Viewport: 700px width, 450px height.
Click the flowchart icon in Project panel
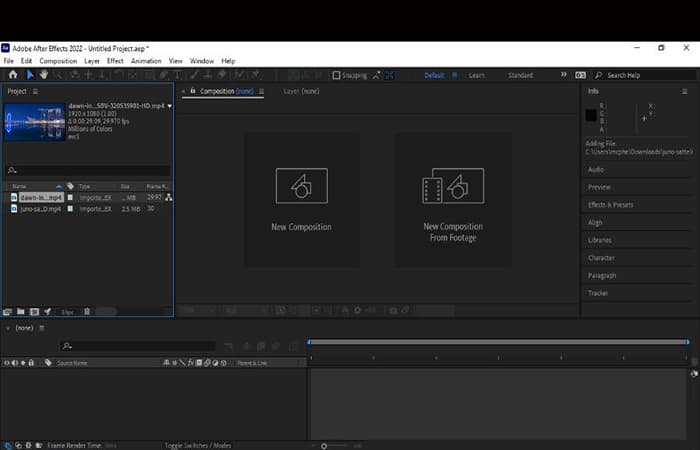tap(168, 197)
